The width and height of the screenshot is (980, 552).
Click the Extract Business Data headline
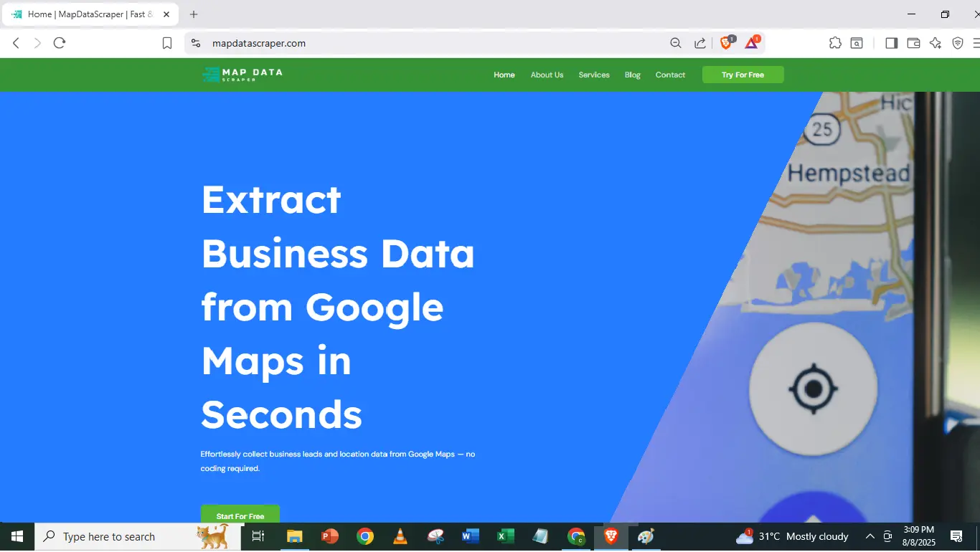[x=338, y=307]
